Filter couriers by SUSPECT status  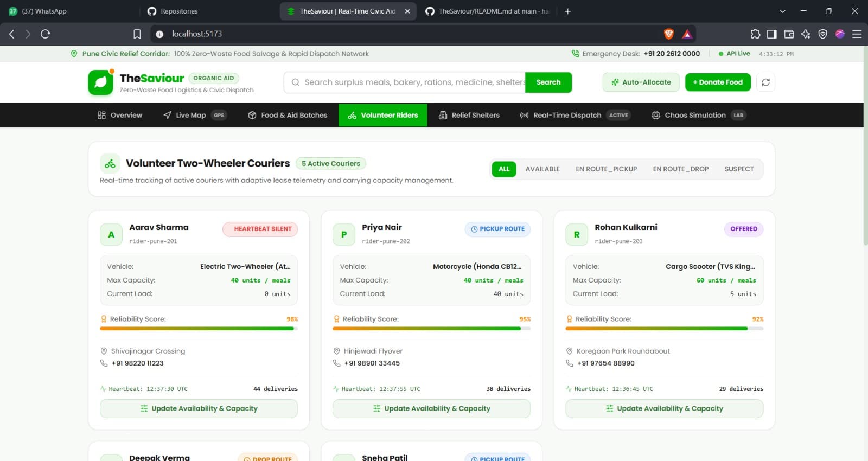pos(739,169)
